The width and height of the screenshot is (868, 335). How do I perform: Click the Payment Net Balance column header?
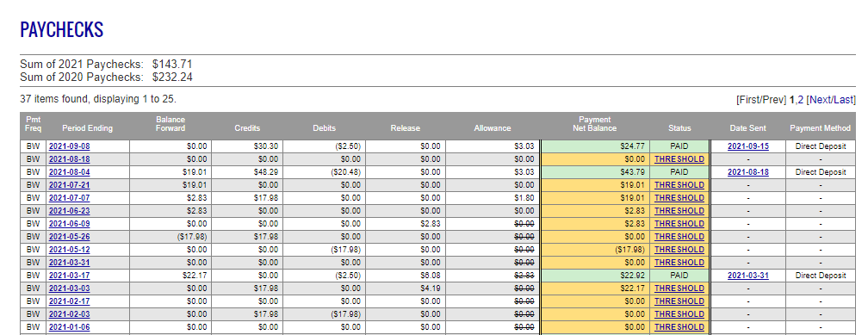[594, 123]
